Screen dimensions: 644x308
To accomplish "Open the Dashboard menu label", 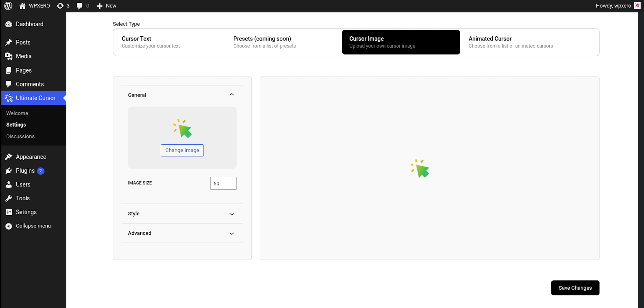I will [30, 24].
